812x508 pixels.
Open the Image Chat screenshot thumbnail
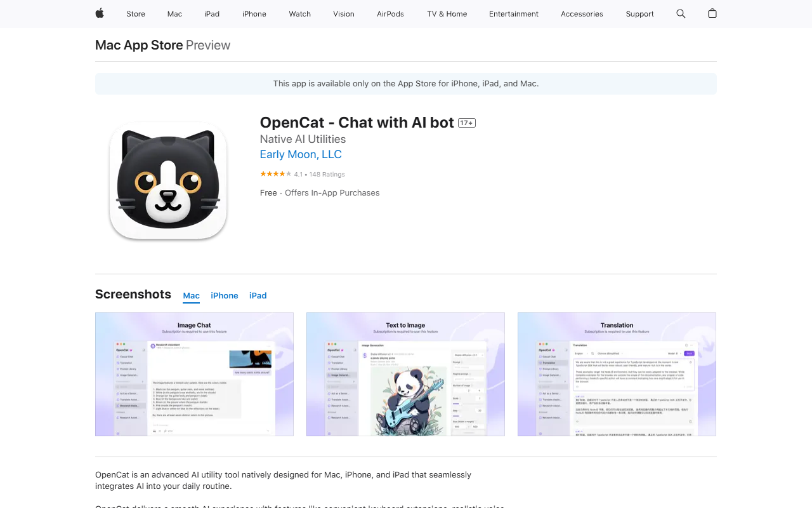pos(194,374)
